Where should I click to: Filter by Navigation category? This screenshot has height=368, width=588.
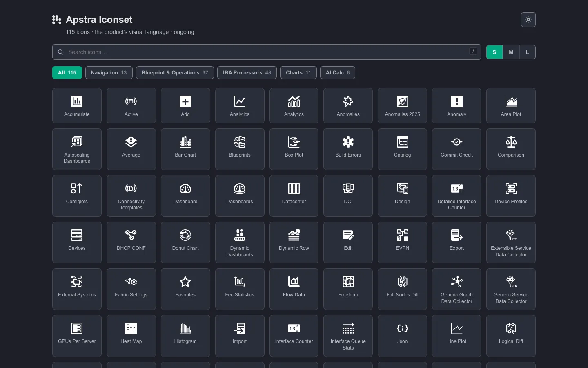(109, 72)
